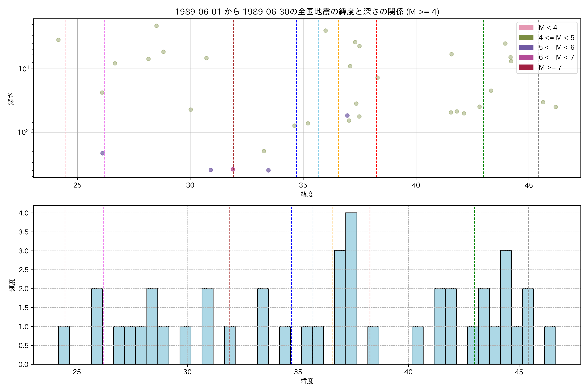
Task: Click the 6 <= M < 7 magenta legend swatch
Action: click(x=526, y=57)
